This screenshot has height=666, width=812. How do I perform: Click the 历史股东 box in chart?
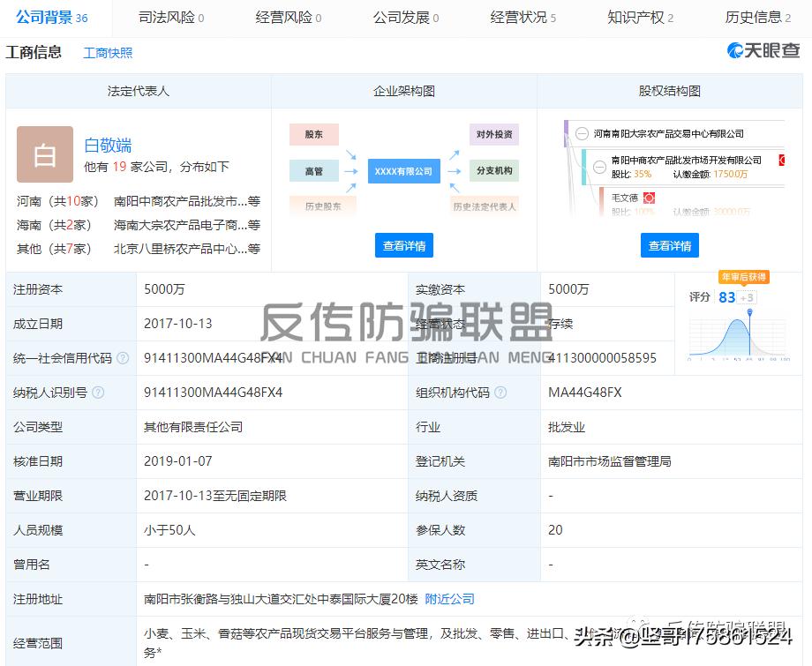(323, 206)
